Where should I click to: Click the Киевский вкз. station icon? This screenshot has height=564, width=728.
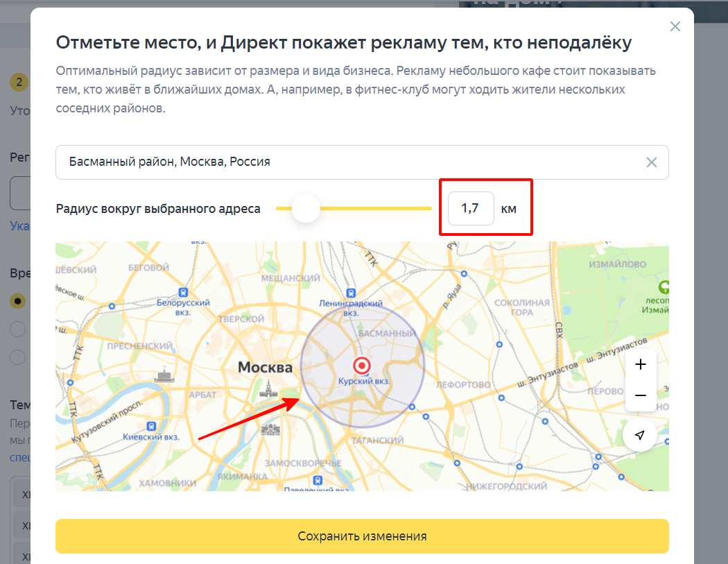(151, 426)
